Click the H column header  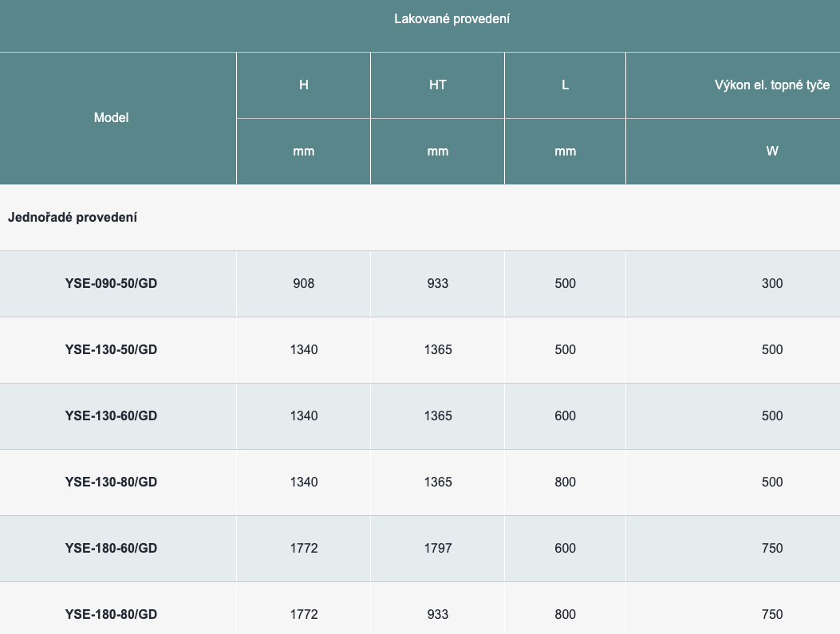point(303,85)
